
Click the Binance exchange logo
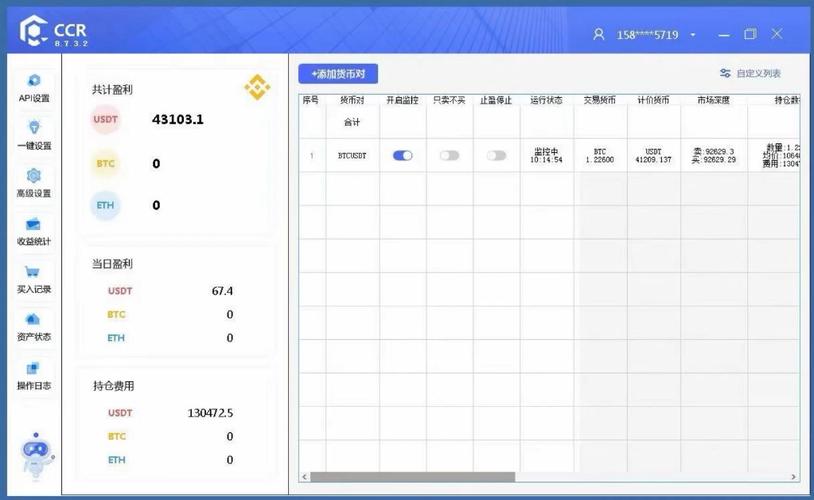(x=257, y=88)
